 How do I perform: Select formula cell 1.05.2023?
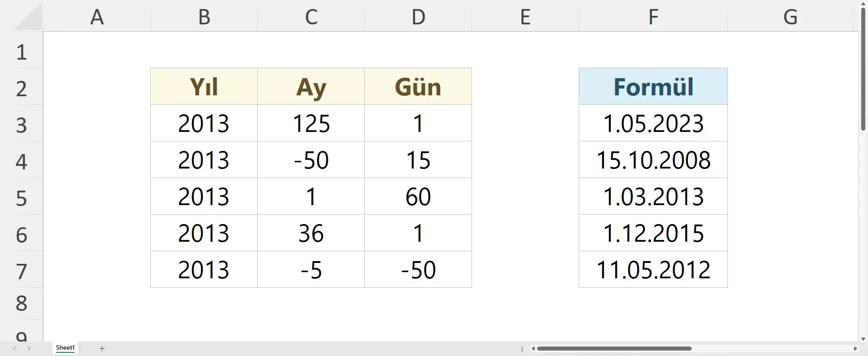click(653, 123)
